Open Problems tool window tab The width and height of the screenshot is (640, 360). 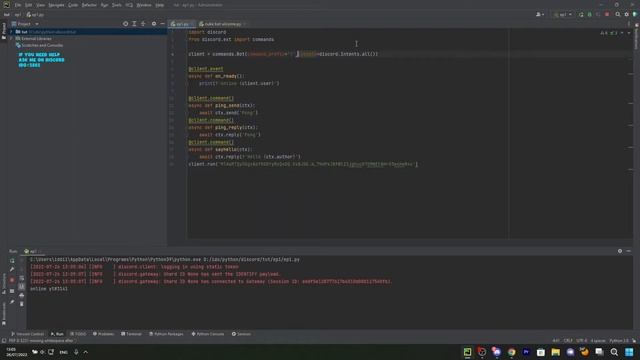point(104,334)
